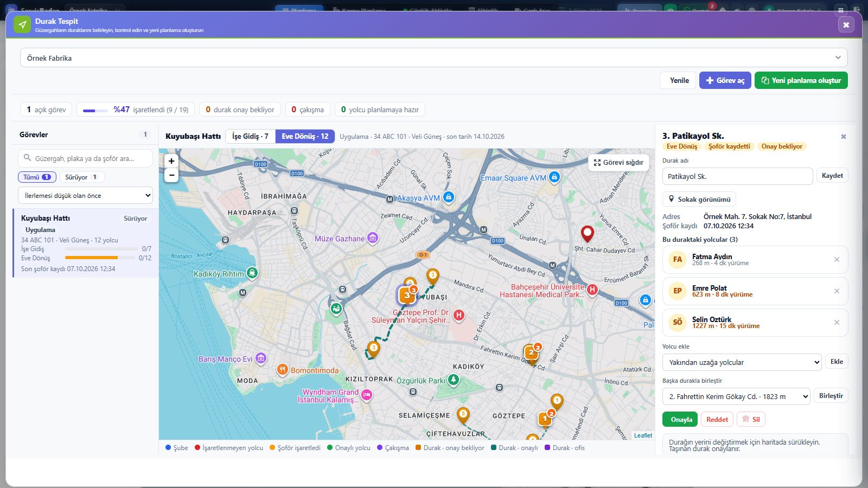The width and height of the screenshot is (868, 488).
Task: Remove Fatma Aydın from the stop
Action: [837, 259]
